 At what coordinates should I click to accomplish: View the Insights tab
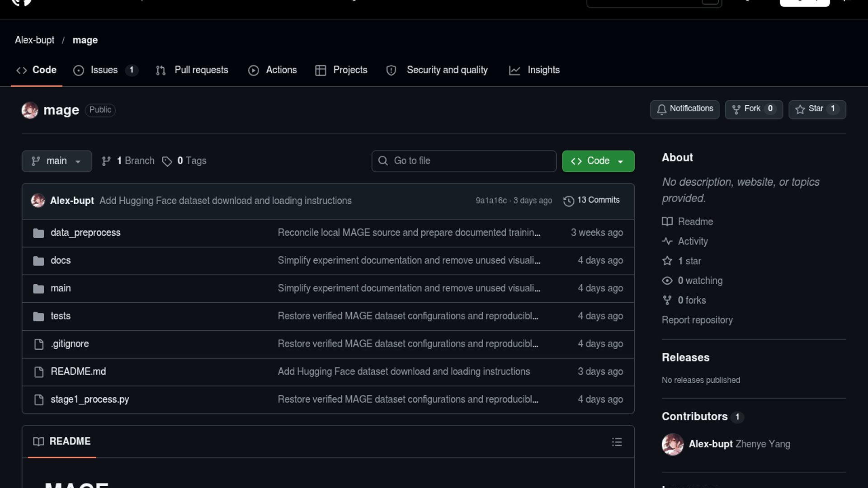pos(534,70)
